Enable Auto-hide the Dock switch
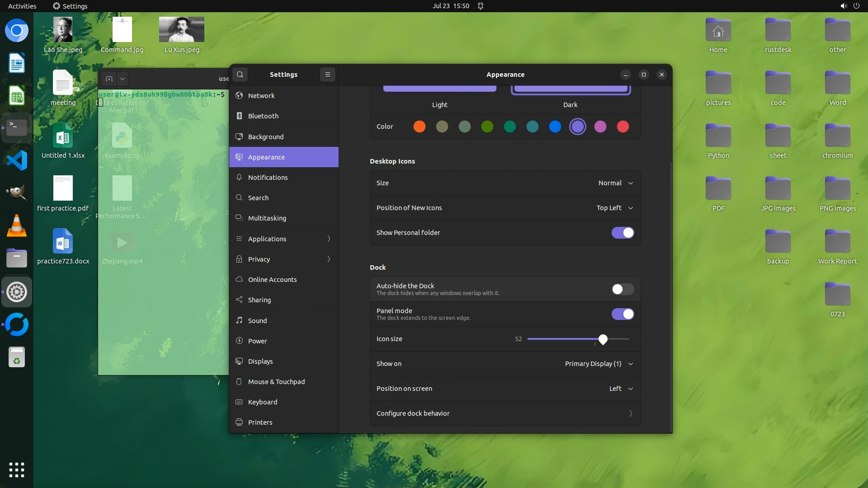Viewport: 868px width, 488px height. [x=623, y=289]
